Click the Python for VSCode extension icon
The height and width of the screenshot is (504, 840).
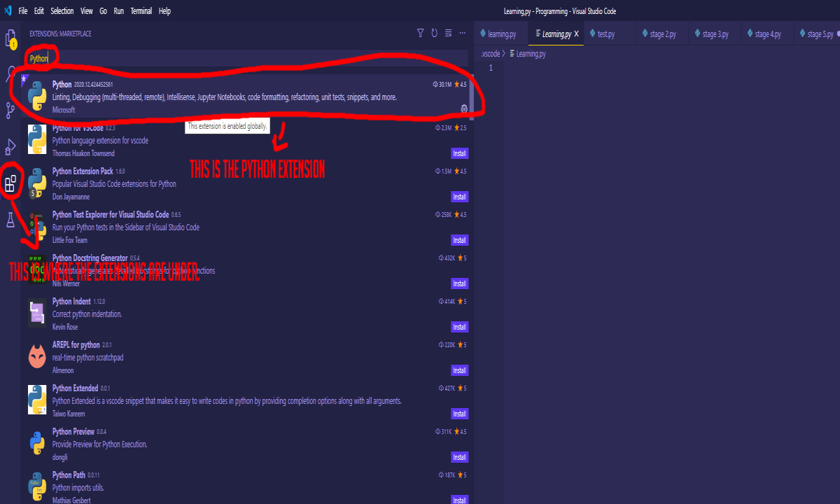pyautogui.click(x=37, y=139)
